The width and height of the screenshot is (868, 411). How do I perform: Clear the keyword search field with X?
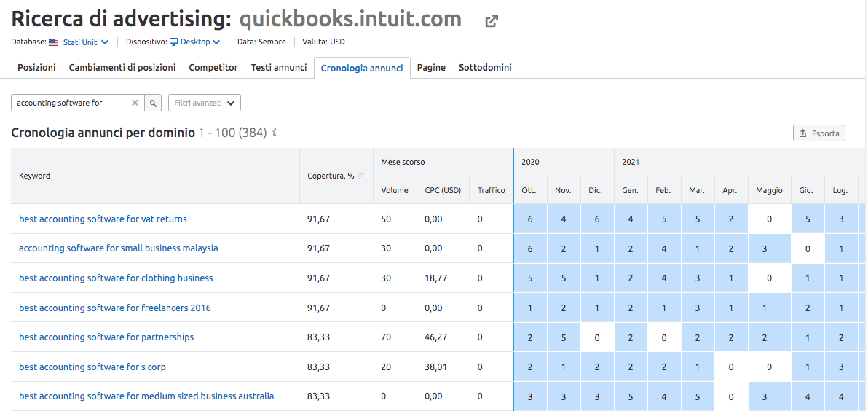(135, 103)
